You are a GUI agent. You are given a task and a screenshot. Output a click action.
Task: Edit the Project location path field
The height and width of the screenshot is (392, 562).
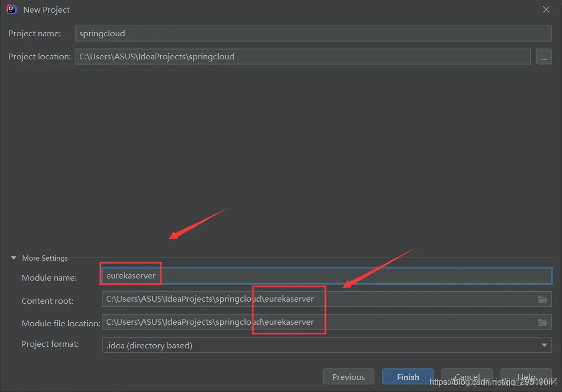pyautogui.click(x=303, y=57)
